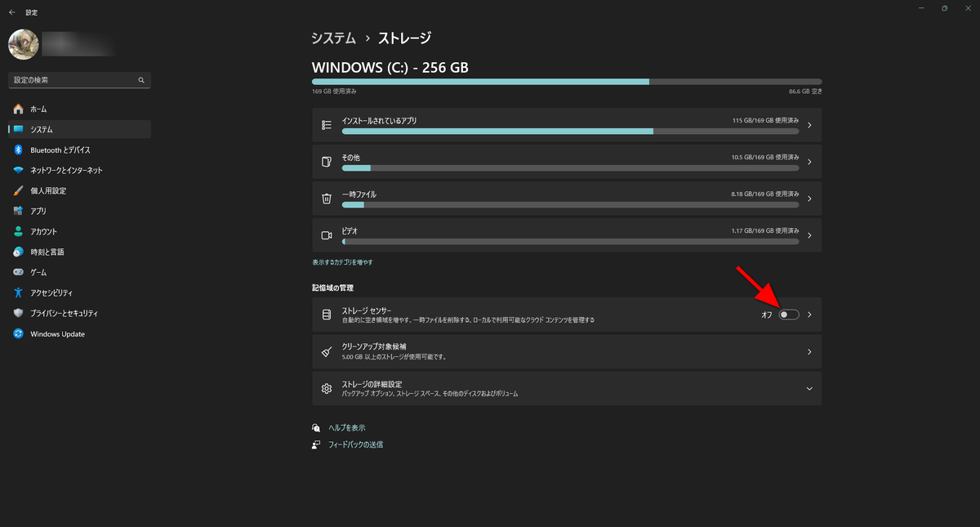
Task: Open ホーム in the sidebar
Action: 79,109
